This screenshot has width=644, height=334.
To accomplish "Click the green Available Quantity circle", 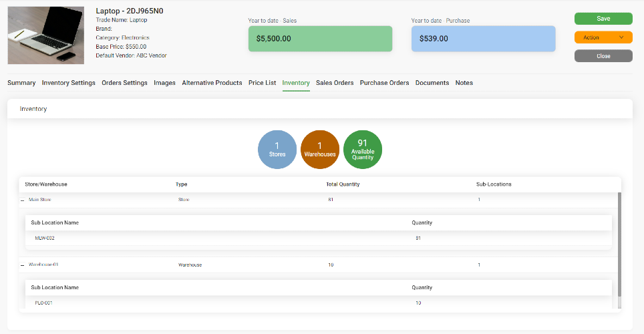I will point(363,150).
